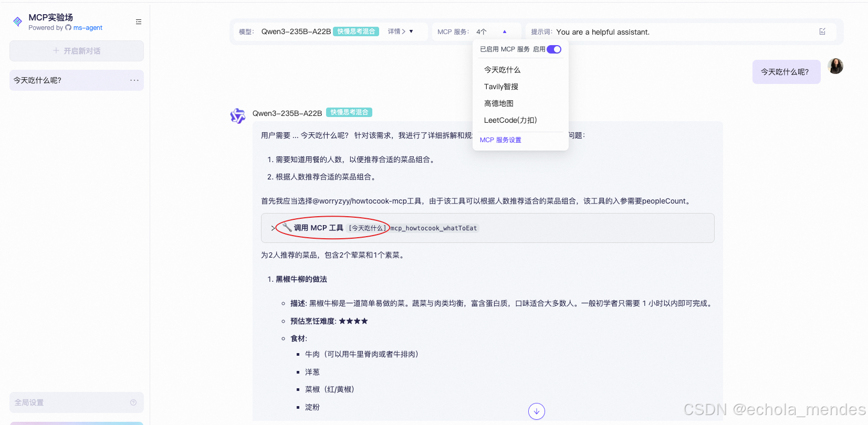Click the ingredient 洋葱

[x=312, y=372]
